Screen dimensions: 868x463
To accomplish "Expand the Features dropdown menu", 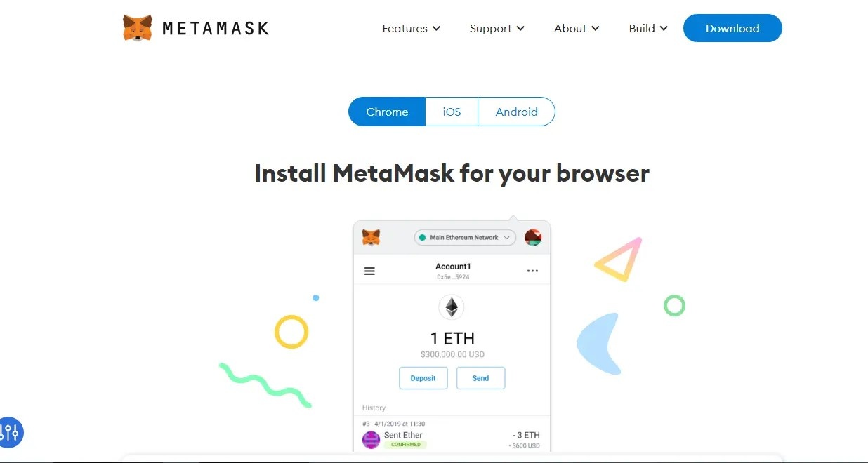I will [x=412, y=28].
